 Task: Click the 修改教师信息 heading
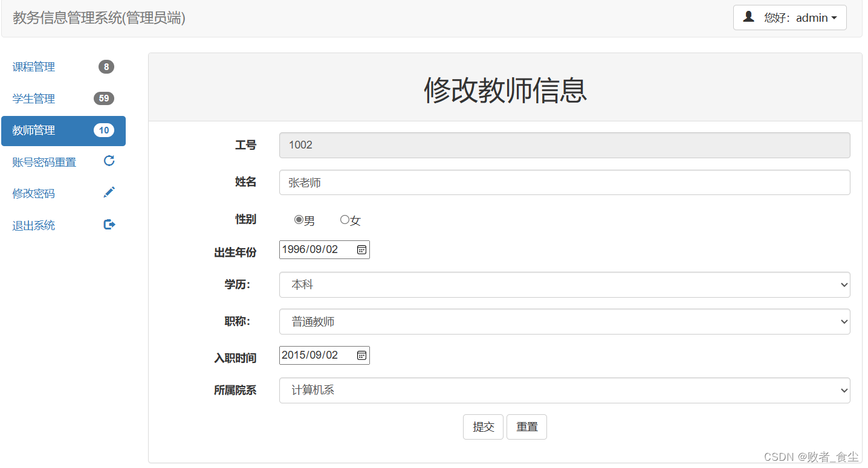505,91
